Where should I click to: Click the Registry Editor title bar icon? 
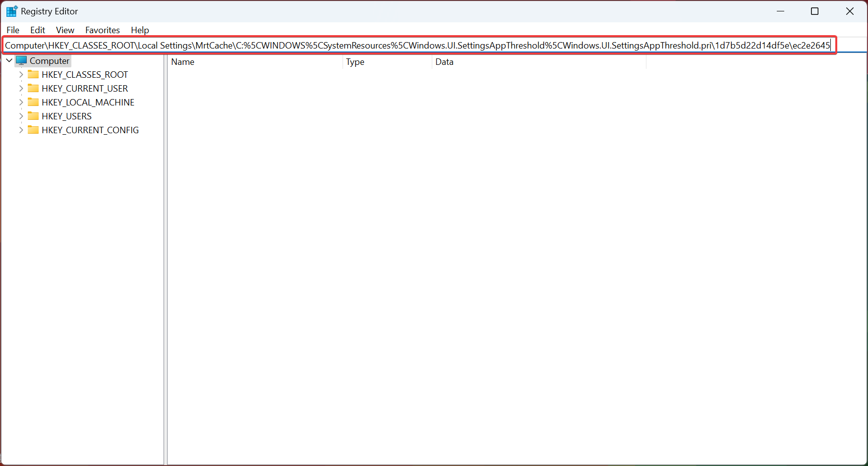(x=12, y=11)
